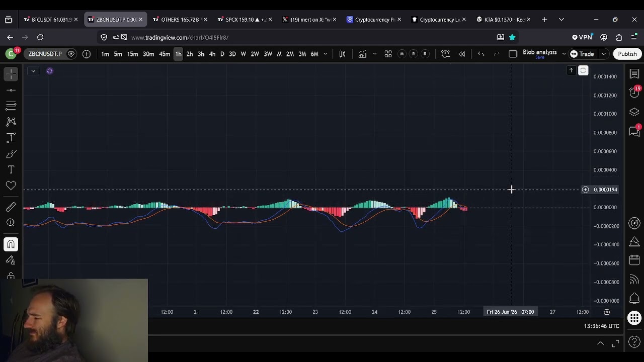Viewport: 644px width, 362px height.
Task: Click the Trade button
Action: pos(582,54)
